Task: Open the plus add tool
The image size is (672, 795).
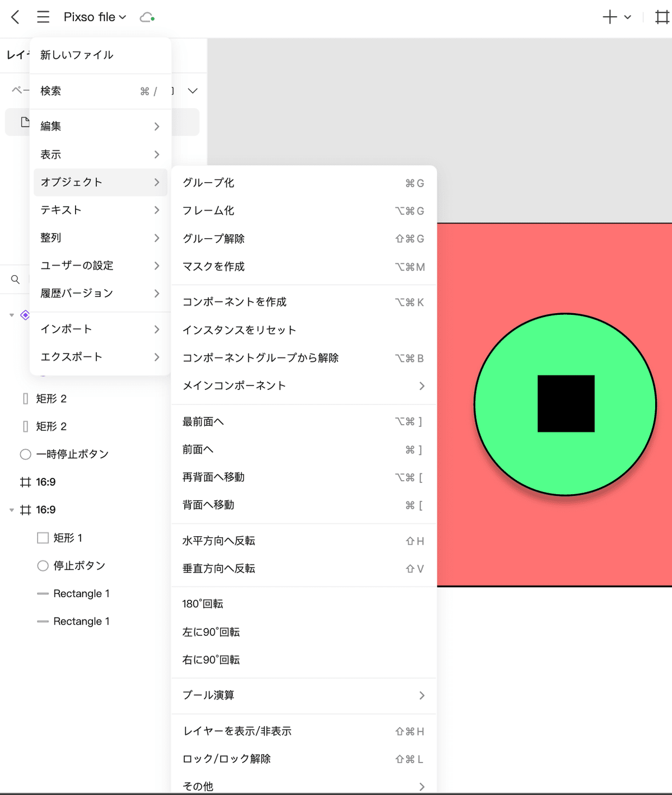Action: (x=610, y=17)
